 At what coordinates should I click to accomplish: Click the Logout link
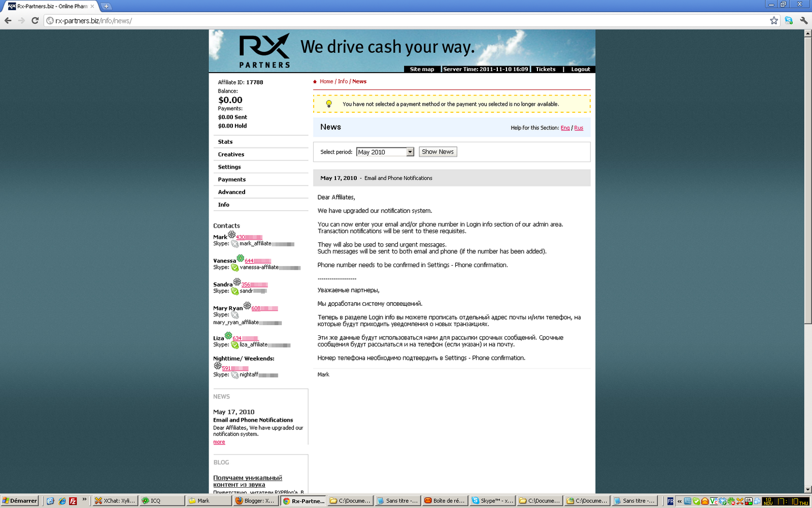pyautogui.click(x=581, y=69)
